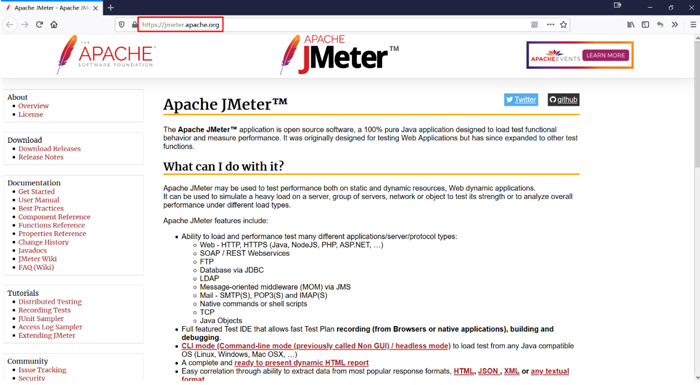Open JUnit Sampler tutorial
Screen dimensions: 700x385
coord(41,318)
